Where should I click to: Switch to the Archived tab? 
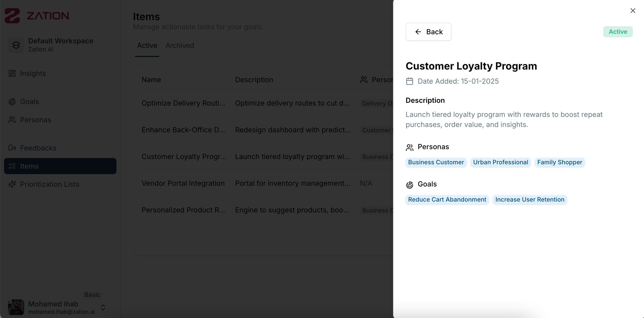(180, 46)
